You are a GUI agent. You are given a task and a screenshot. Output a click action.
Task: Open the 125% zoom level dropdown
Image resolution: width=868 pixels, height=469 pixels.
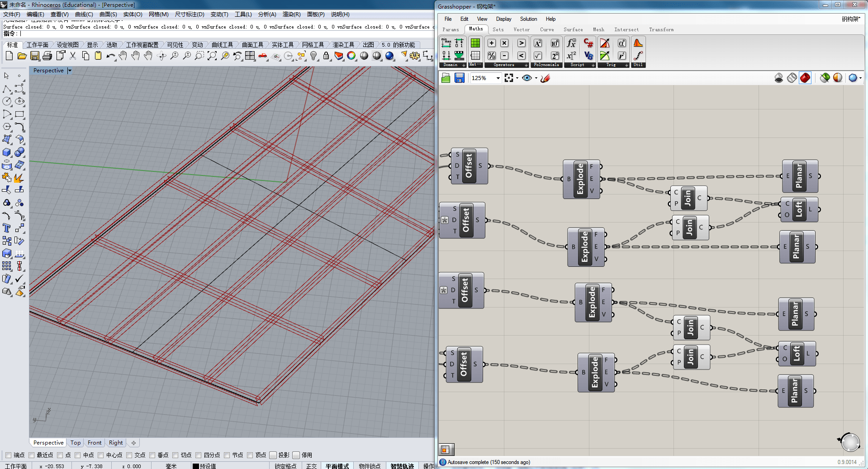coord(498,78)
